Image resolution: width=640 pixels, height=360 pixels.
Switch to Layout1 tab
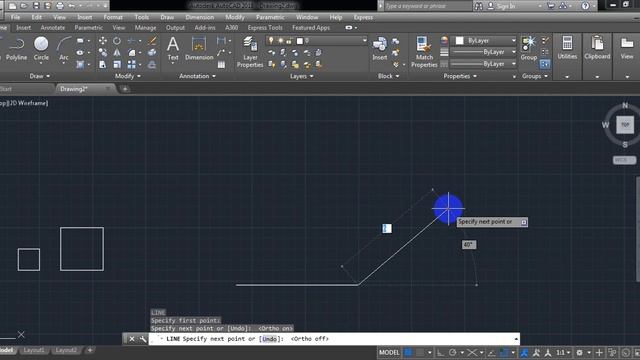point(33,350)
